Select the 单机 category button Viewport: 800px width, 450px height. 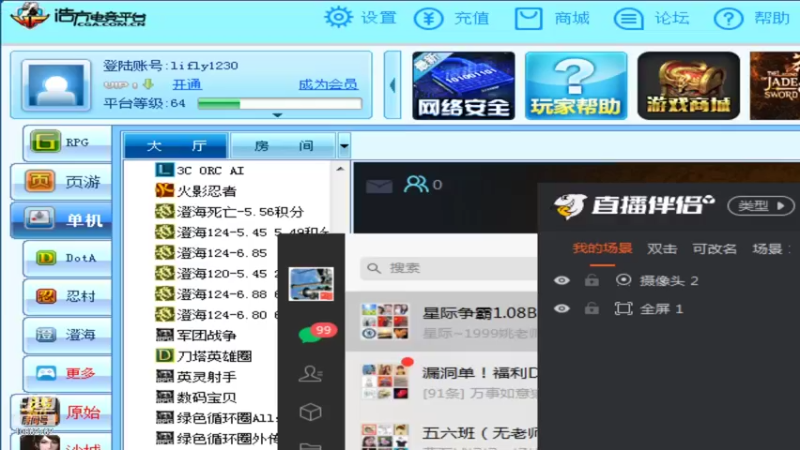(x=61, y=220)
